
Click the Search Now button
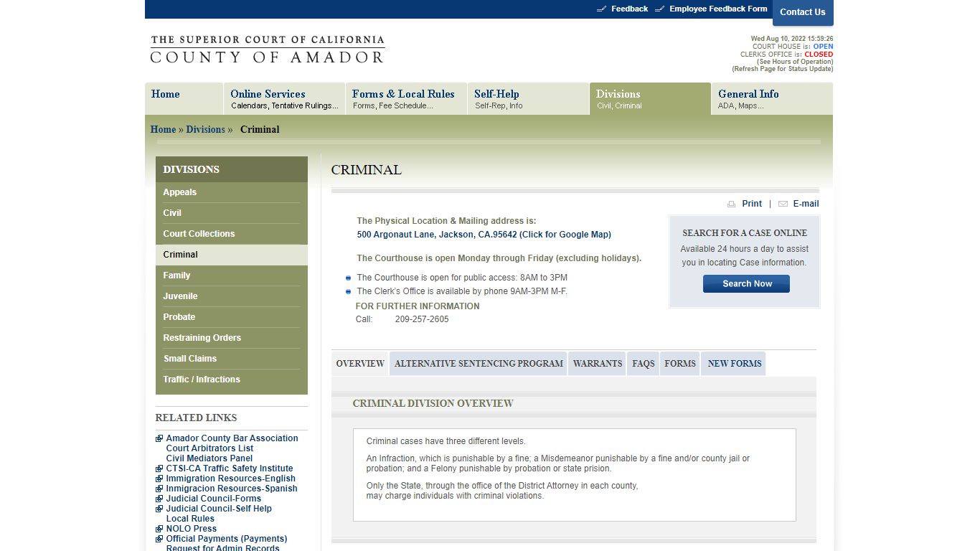click(x=746, y=284)
